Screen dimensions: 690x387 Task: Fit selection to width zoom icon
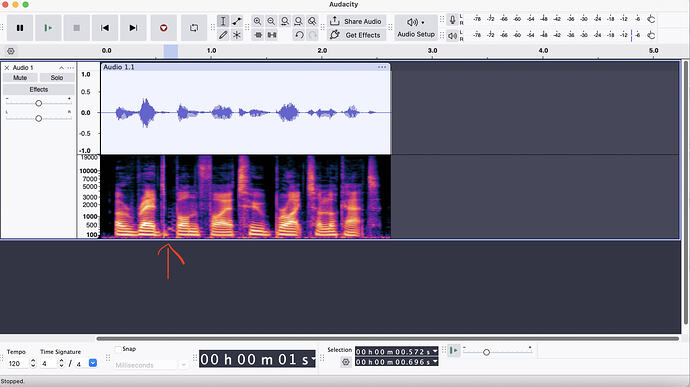[285, 21]
